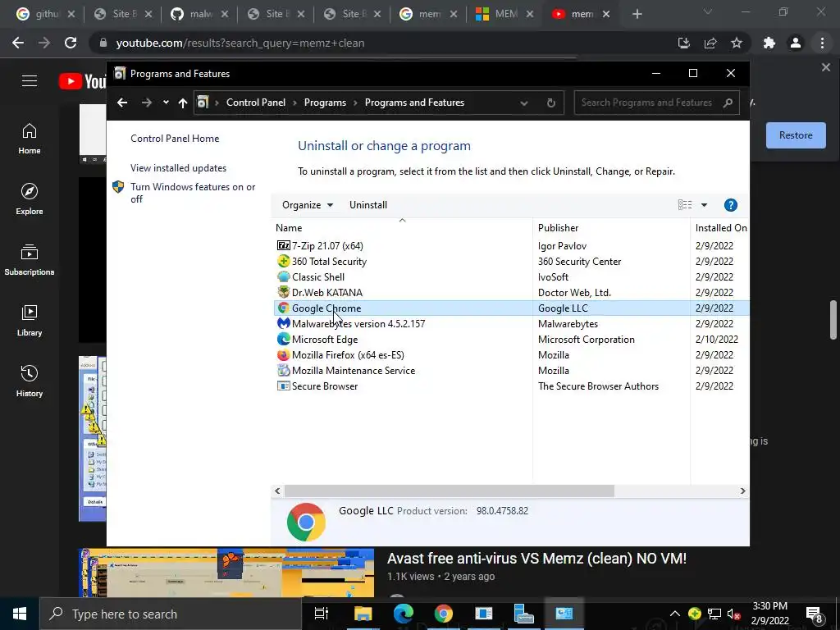Open recent locations dropdown next to forward arrow
This screenshot has width=840, height=630.
point(166,103)
